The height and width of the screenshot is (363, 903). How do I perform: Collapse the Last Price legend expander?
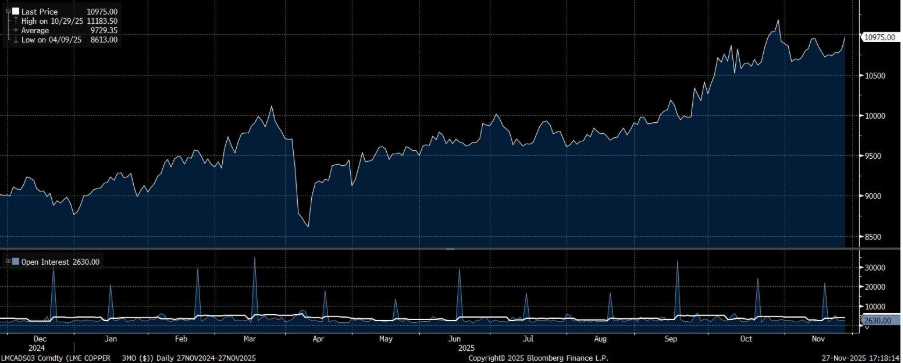(7, 12)
